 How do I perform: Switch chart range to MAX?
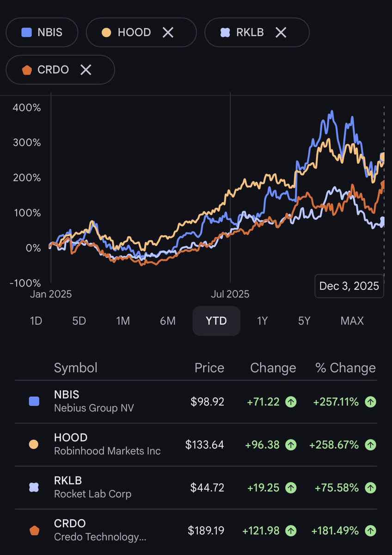click(352, 321)
